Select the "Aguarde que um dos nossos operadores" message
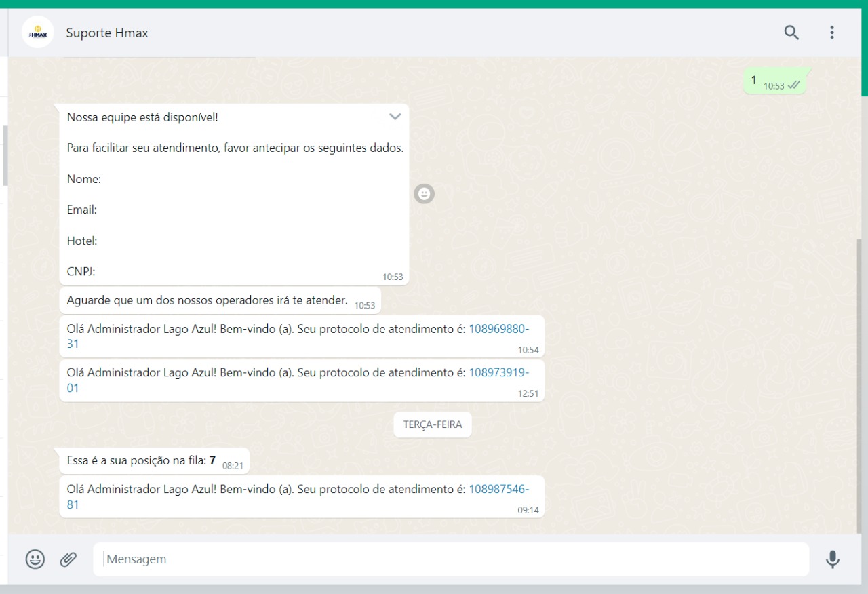Image resolution: width=868 pixels, height=594 pixels. pyautogui.click(x=207, y=300)
